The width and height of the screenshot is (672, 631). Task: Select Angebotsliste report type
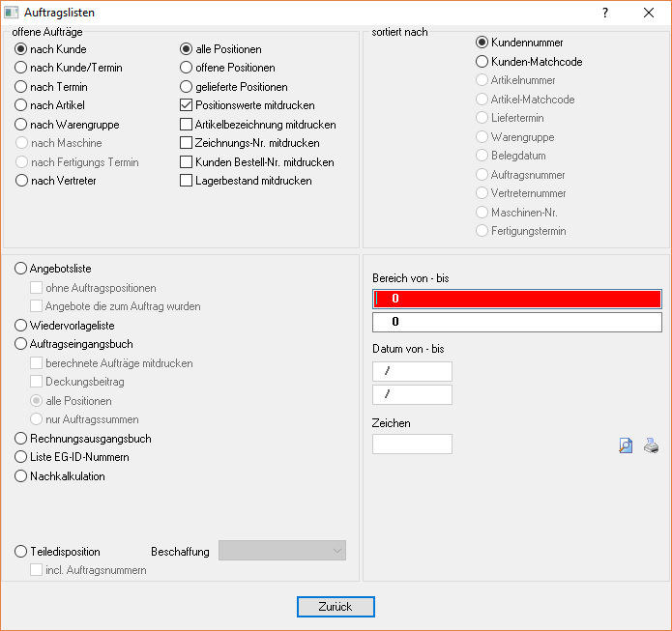coord(21,269)
